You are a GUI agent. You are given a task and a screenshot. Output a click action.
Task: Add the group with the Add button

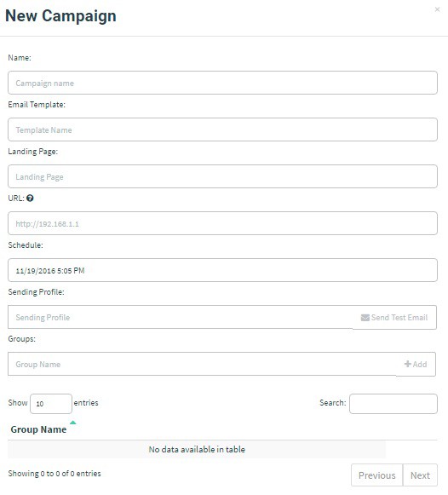coord(416,365)
